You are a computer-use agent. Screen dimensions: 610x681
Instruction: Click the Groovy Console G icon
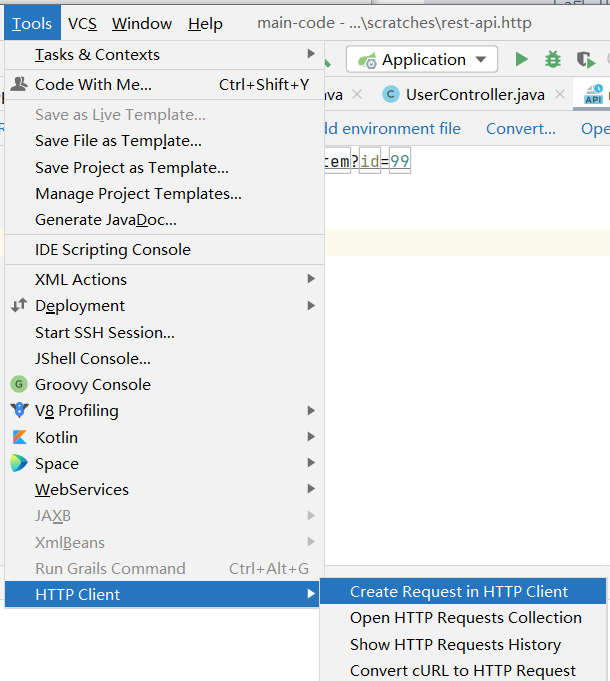19,384
